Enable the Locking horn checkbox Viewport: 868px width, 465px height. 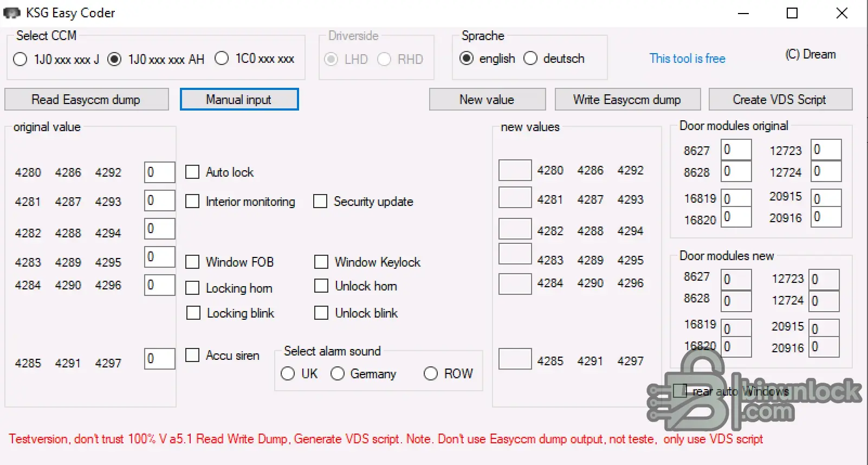(192, 288)
